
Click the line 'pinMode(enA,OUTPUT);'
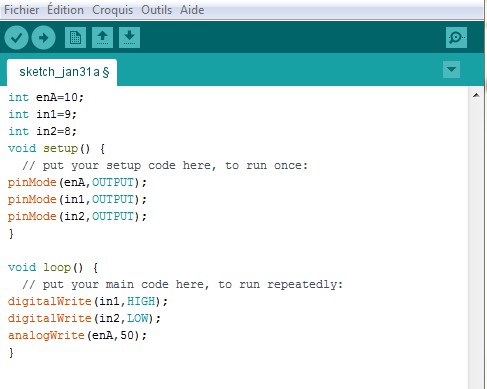point(77,183)
